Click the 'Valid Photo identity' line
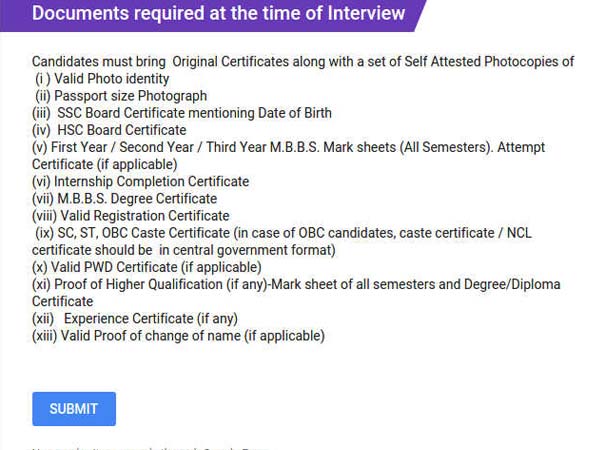 pyautogui.click(x=102, y=79)
